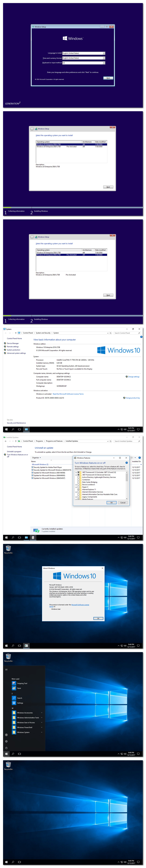Enable Active Directory Lightweight Directory Services checkbox
146x868 pixels.
(79, 477)
